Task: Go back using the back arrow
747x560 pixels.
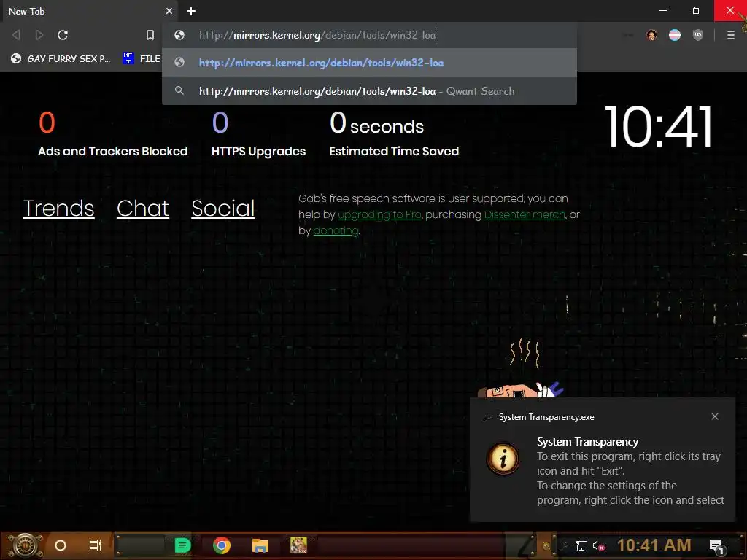Action: coord(16,35)
